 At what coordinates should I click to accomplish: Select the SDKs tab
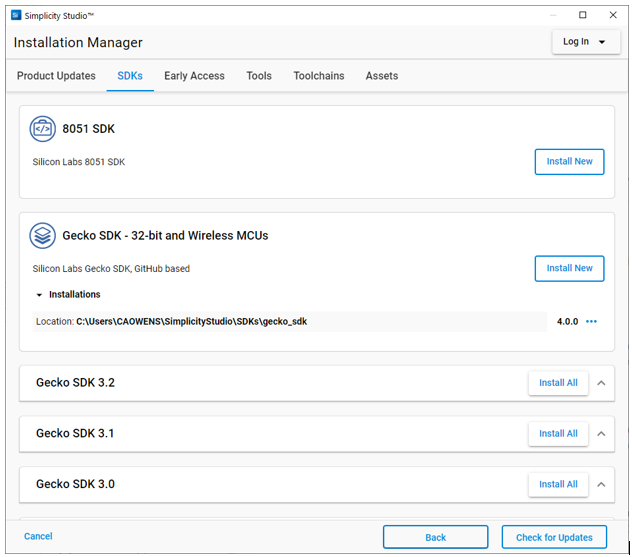(x=130, y=76)
